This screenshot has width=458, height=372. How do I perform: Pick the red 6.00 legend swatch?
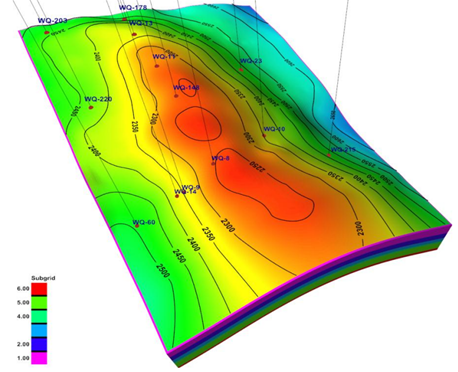[39, 289]
